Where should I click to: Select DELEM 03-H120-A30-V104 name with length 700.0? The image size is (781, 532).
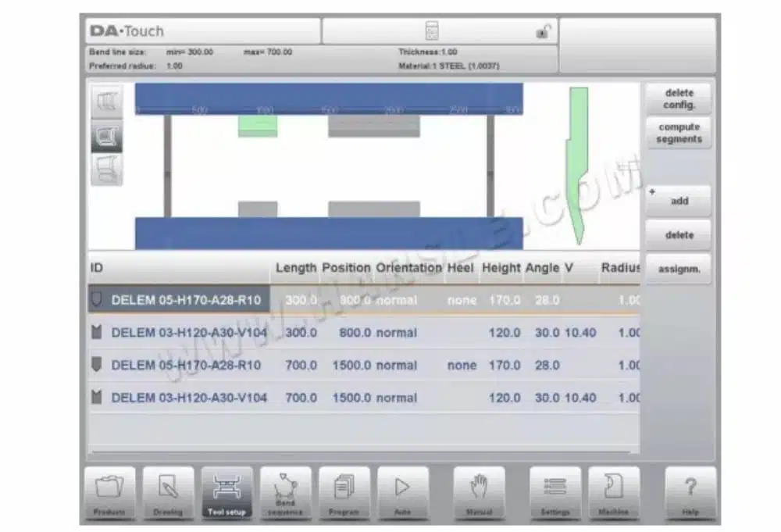click(189, 398)
